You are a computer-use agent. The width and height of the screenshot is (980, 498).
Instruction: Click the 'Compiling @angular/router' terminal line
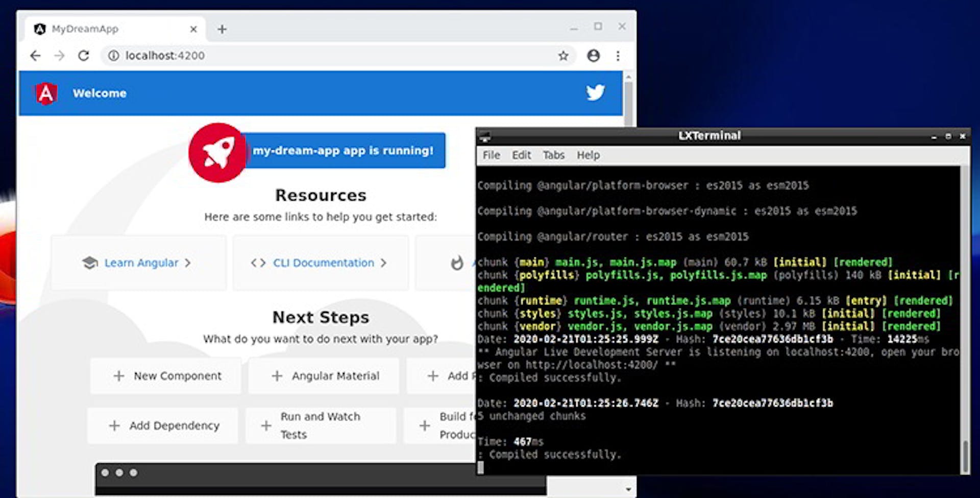tap(613, 236)
